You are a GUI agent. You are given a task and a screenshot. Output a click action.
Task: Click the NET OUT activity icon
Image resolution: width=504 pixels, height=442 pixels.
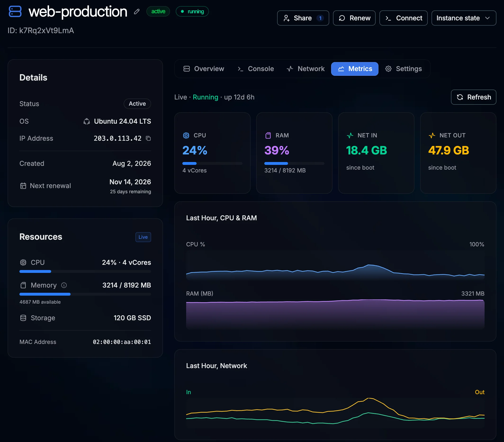(432, 135)
